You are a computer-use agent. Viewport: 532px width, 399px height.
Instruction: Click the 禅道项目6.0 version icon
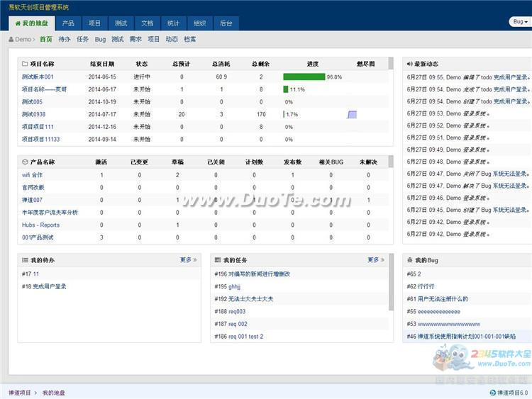[493, 393]
